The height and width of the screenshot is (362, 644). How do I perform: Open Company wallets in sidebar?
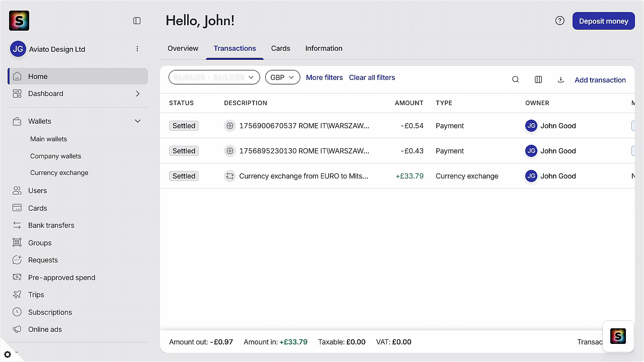[55, 156]
